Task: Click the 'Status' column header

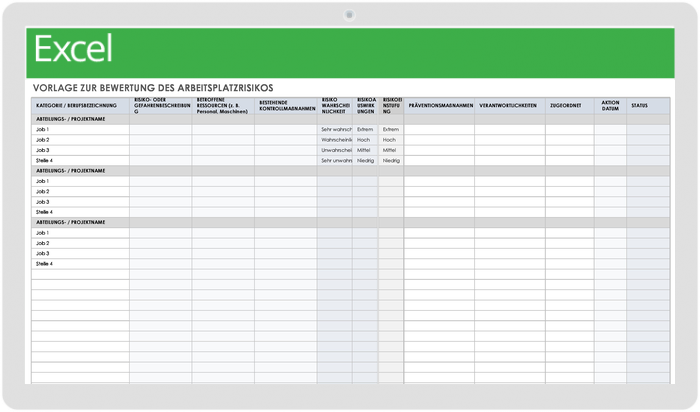Action: pyautogui.click(x=648, y=106)
